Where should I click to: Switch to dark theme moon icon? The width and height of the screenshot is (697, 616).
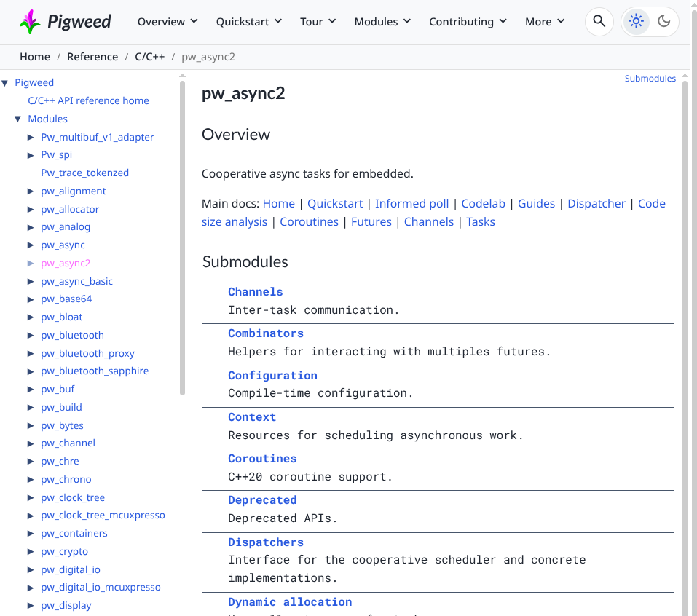pos(663,21)
